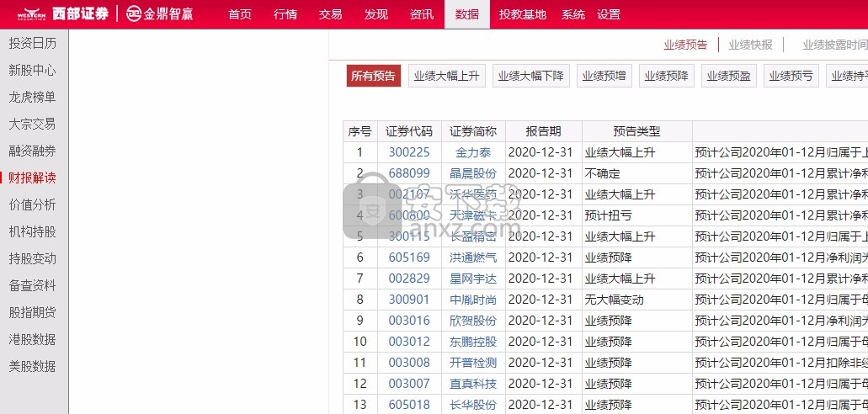
Task: Open stock code 605169
Action: pyautogui.click(x=409, y=257)
